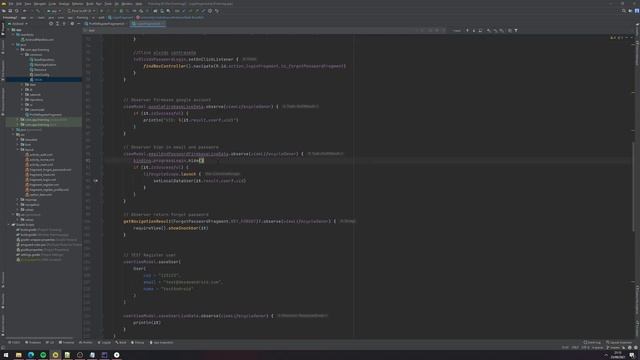
Task: Click the editor vertical scrollbar
Action: (x=633, y=186)
